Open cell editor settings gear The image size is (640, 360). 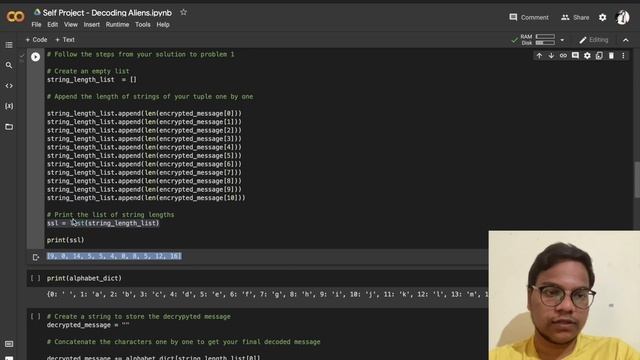click(x=587, y=56)
